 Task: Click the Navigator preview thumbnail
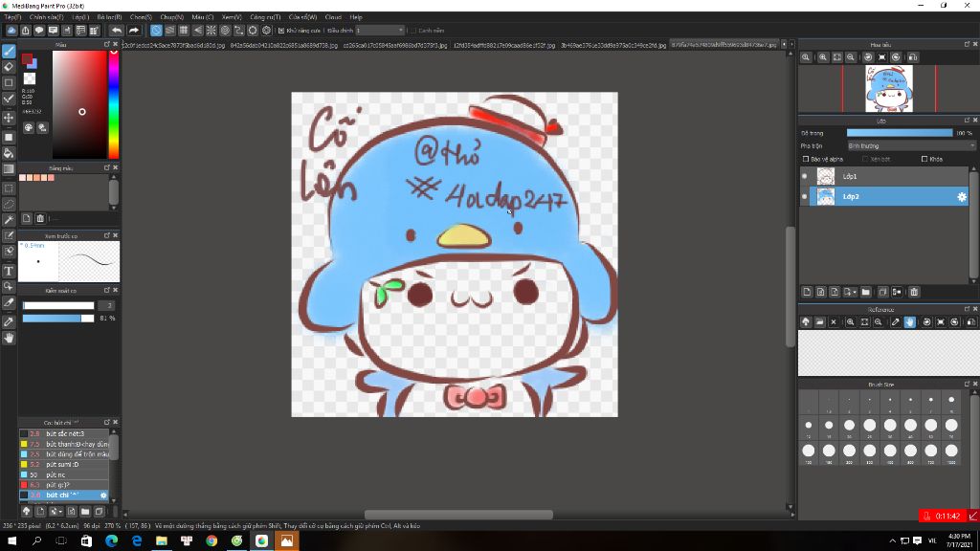click(889, 89)
